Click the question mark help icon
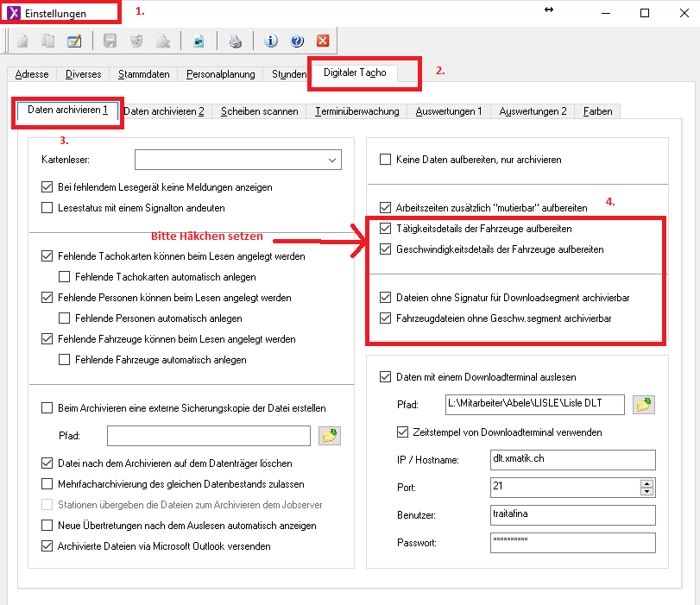700x605 pixels. (297, 41)
